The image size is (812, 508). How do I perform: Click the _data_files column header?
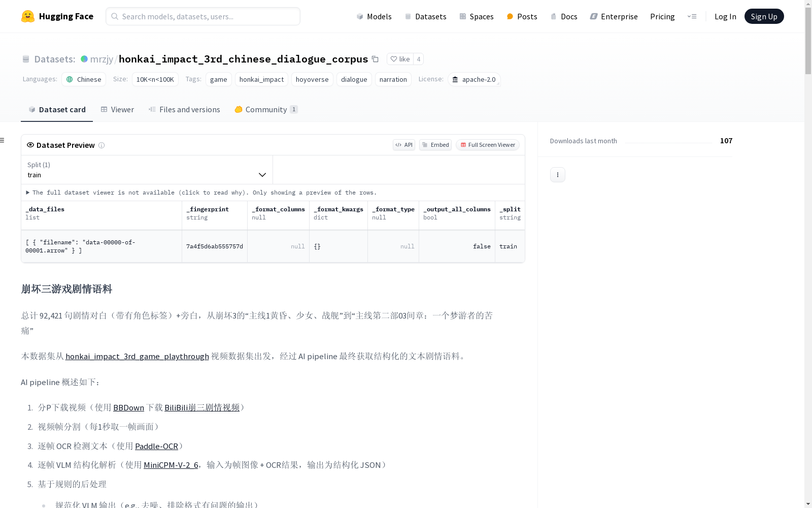[x=101, y=215]
